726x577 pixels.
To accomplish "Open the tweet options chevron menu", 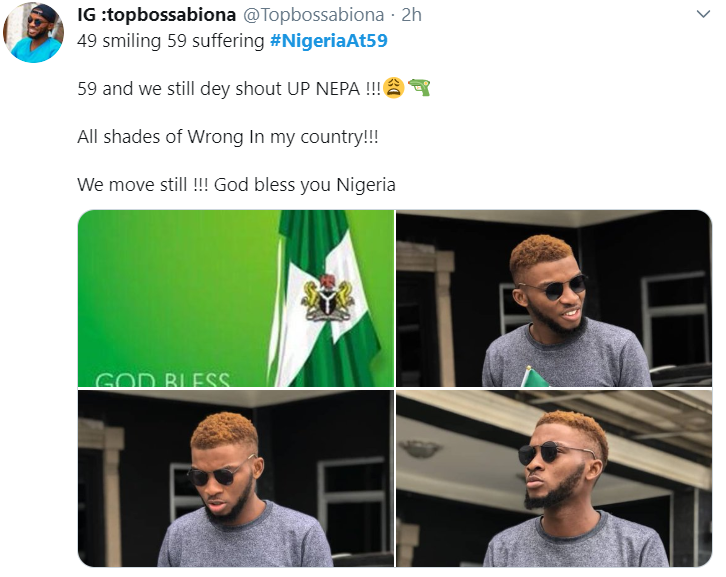I will coord(703,16).
